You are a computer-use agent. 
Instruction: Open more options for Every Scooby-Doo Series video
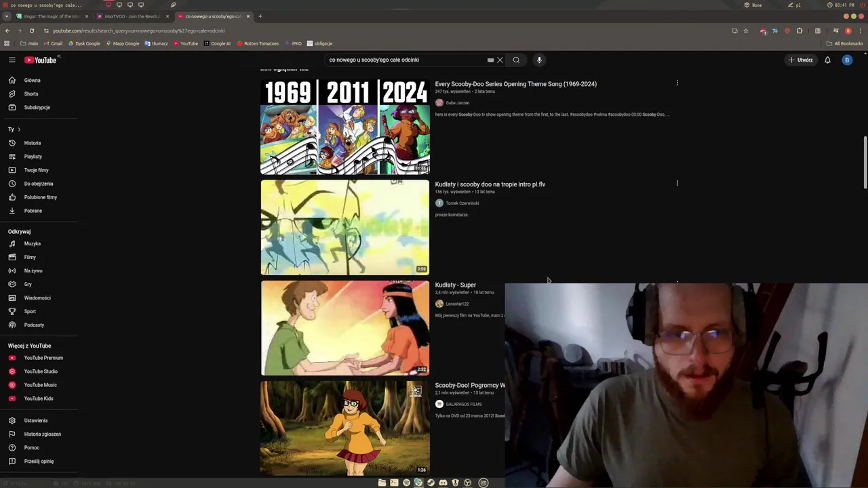click(677, 83)
